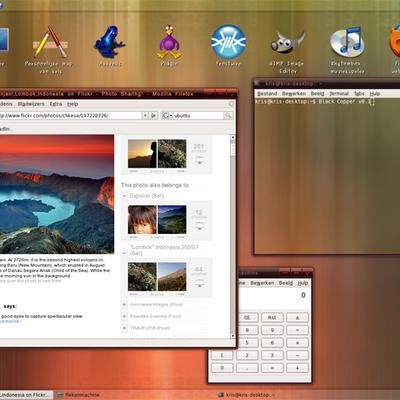Switch to Flickr Firefox window in taskbar

(26, 395)
